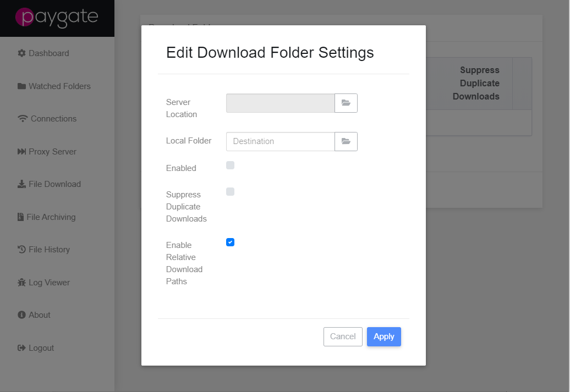Click the Local Folder Destination field
570x392 pixels.
[280, 141]
